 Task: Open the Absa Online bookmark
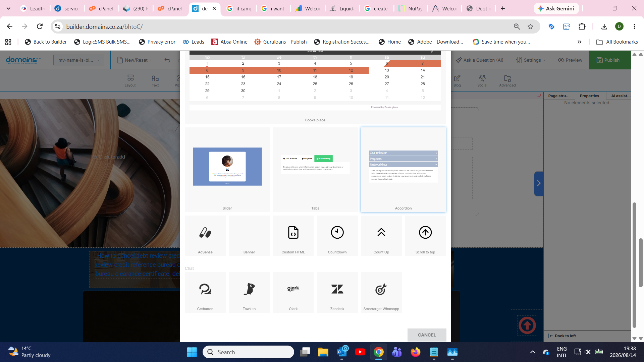tap(229, 42)
